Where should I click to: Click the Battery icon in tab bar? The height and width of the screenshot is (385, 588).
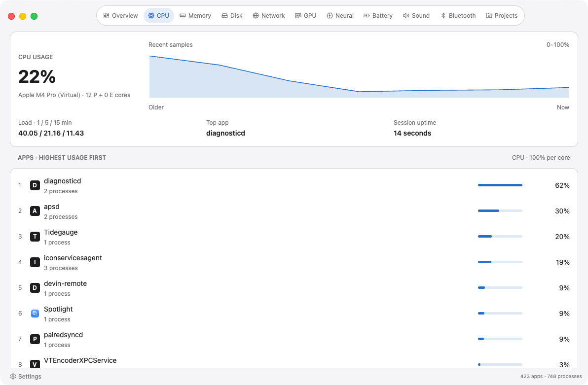coord(367,16)
